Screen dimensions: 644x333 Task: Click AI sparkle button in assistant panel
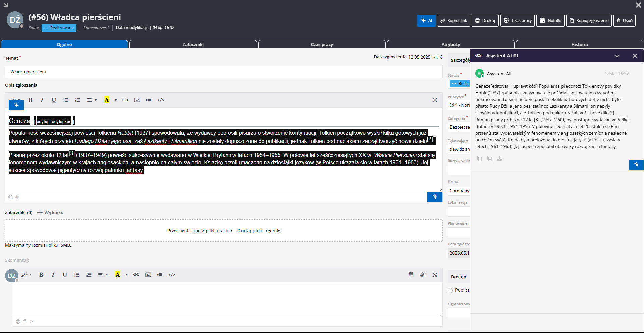point(636,165)
